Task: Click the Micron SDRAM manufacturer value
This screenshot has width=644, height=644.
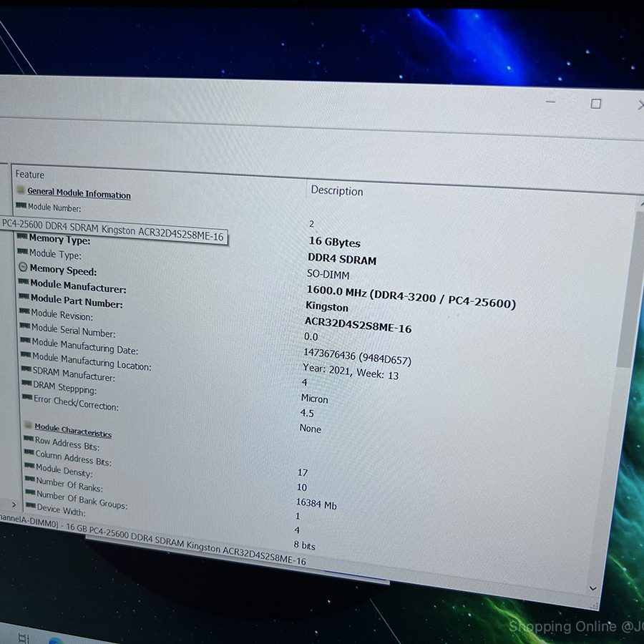Action: (315, 399)
